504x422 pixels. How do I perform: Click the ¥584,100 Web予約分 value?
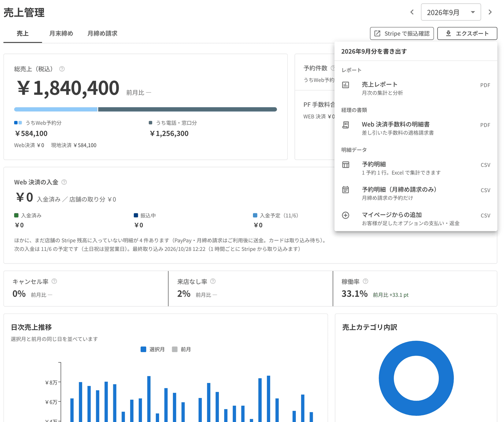tap(31, 133)
